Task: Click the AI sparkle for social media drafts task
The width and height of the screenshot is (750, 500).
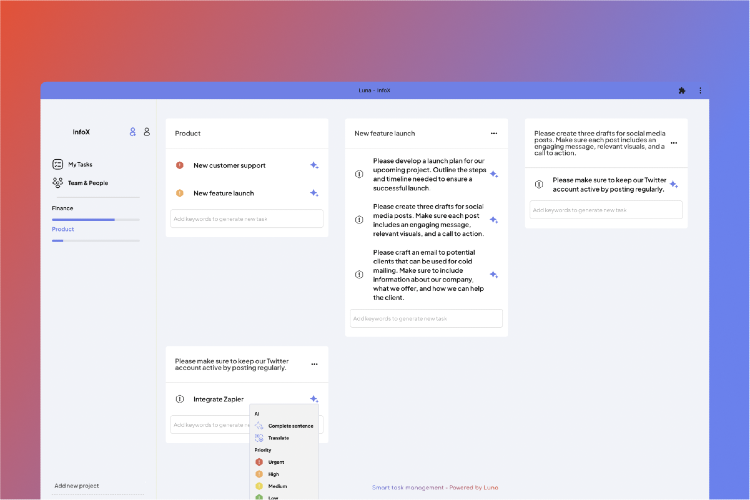Action: 494,220
